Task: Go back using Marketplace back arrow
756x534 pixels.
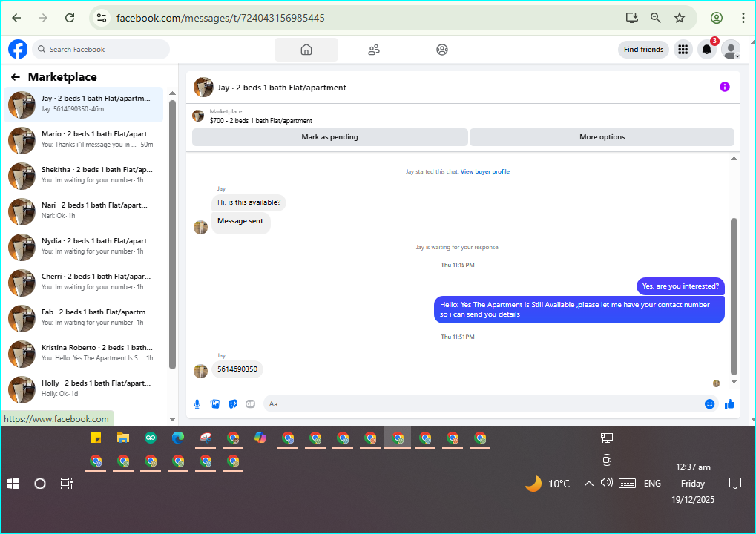Action: (16, 77)
